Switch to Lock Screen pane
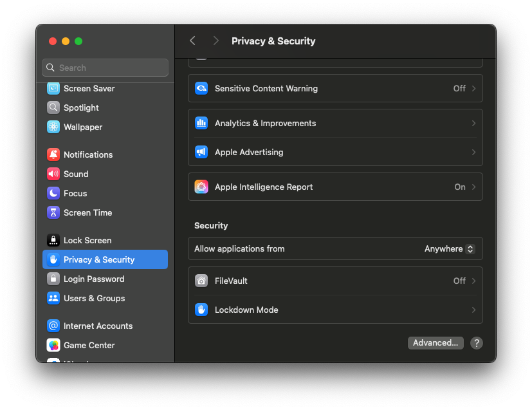Image resolution: width=532 pixels, height=410 pixels. pos(105,240)
